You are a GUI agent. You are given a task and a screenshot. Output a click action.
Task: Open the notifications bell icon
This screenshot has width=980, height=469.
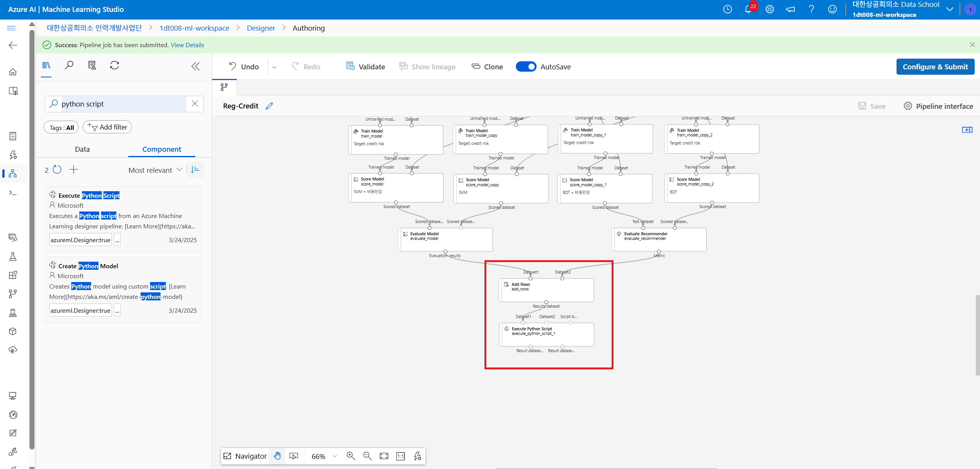pyautogui.click(x=748, y=9)
